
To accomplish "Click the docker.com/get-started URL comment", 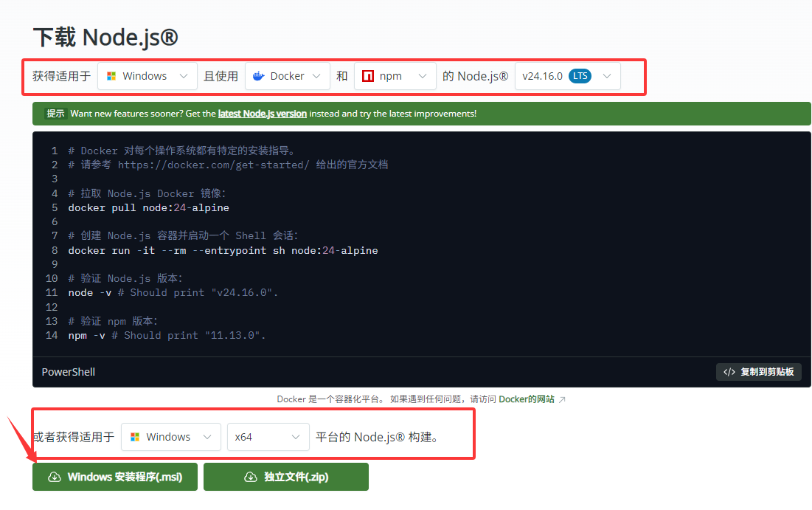I will tap(228, 165).
